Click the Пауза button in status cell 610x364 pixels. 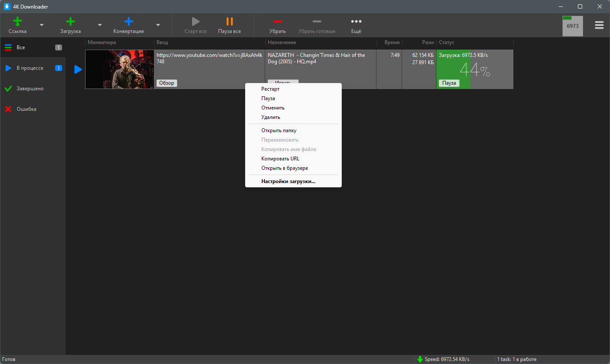coord(449,83)
